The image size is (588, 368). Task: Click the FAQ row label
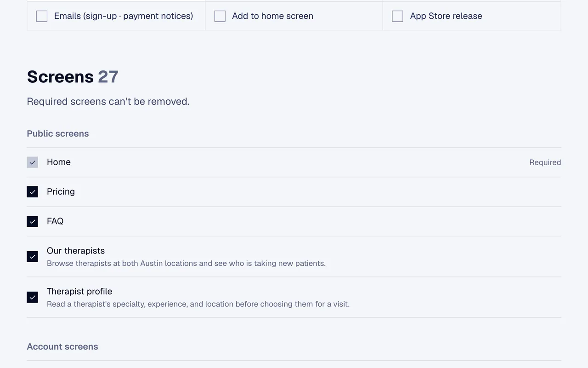tap(55, 221)
